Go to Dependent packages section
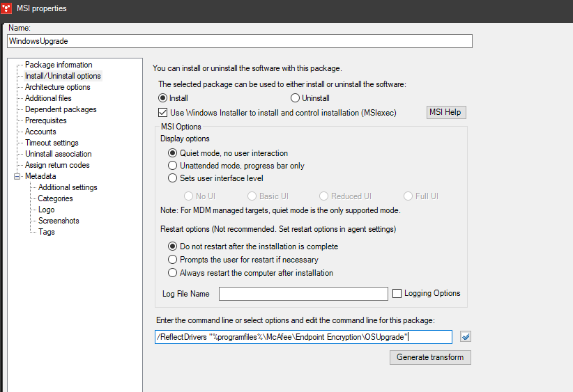This screenshot has width=573, height=392. tap(61, 109)
